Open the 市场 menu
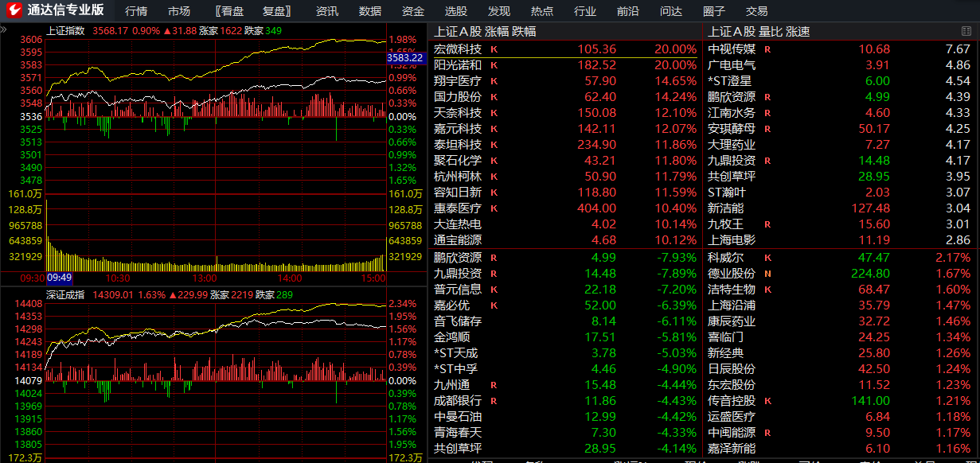Viewport: 980px width, 463px height. tap(179, 11)
